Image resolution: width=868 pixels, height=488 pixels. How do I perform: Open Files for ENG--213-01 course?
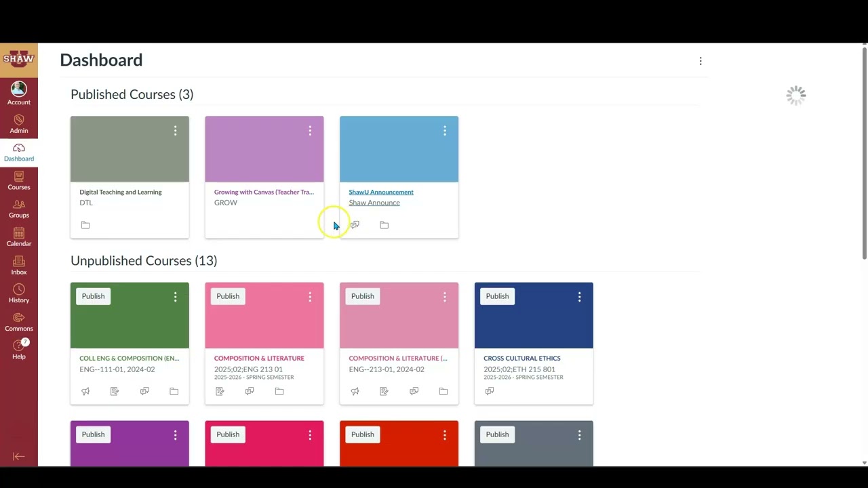(443, 391)
